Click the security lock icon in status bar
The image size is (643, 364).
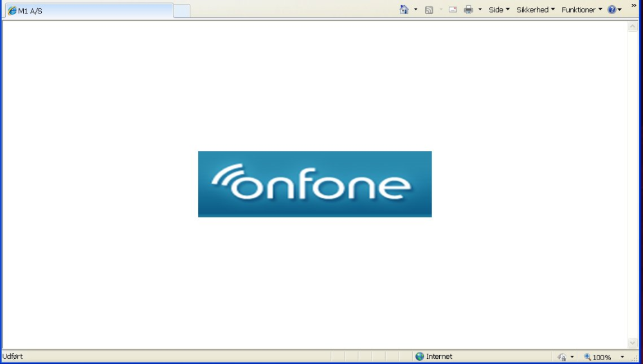[x=562, y=357]
